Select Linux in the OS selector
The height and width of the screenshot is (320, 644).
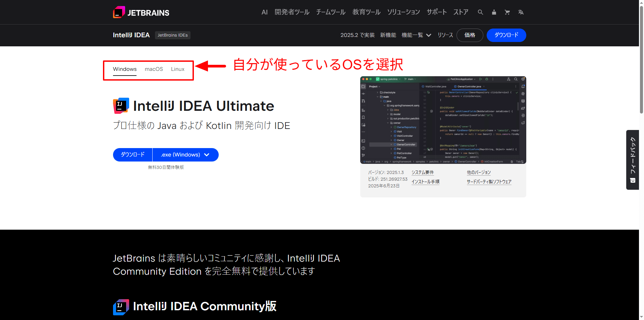(177, 69)
